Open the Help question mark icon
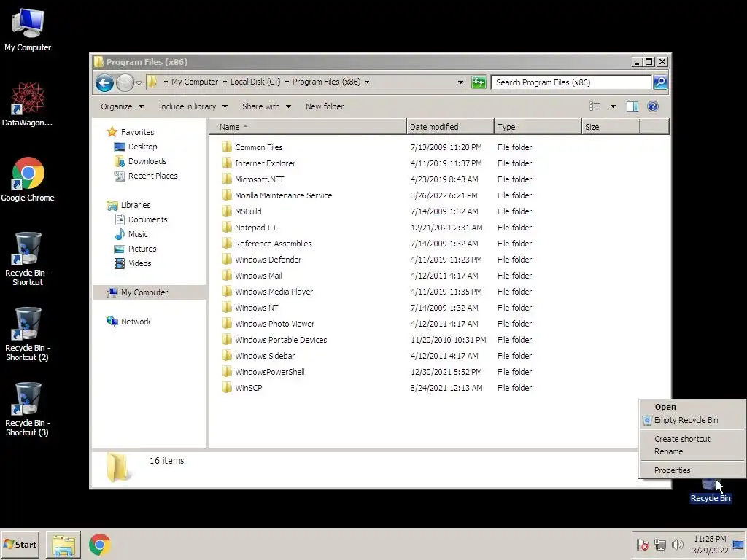 (653, 106)
